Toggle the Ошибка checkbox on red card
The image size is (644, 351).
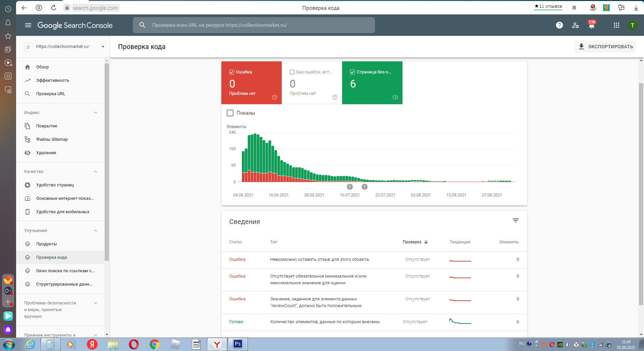pyautogui.click(x=231, y=72)
